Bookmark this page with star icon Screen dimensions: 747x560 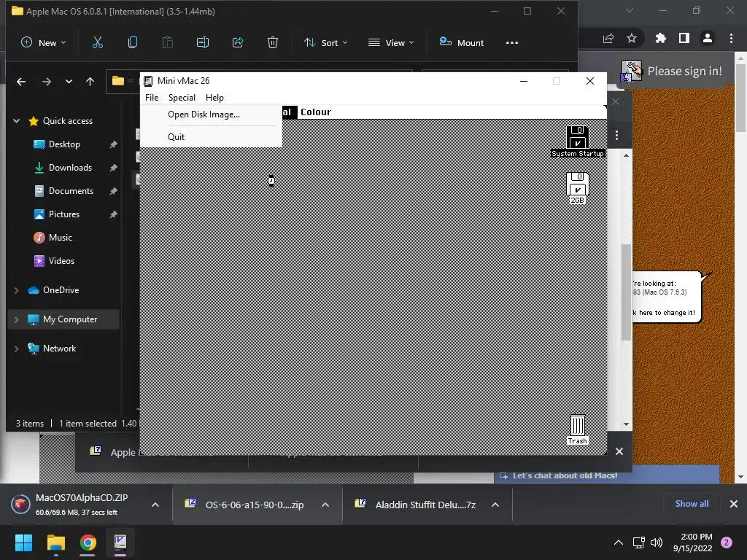pyautogui.click(x=632, y=38)
